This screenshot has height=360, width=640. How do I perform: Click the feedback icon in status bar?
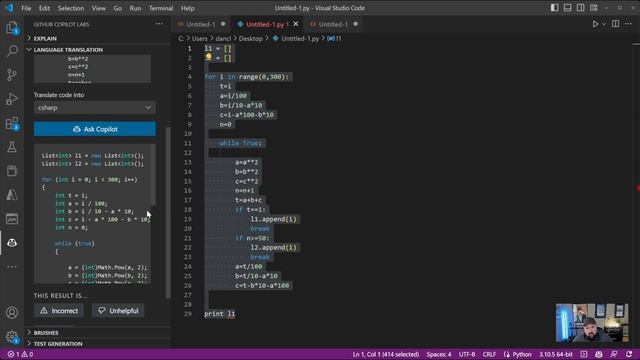click(614, 354)
